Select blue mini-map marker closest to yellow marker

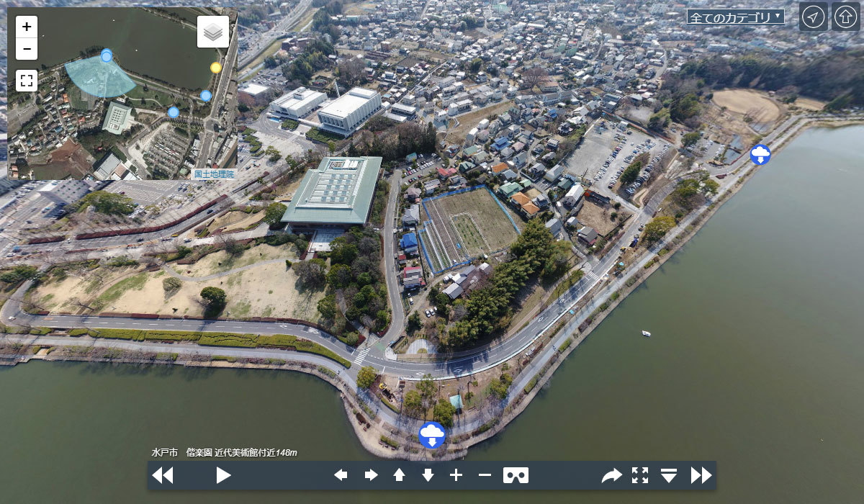(x=206, y=95)
